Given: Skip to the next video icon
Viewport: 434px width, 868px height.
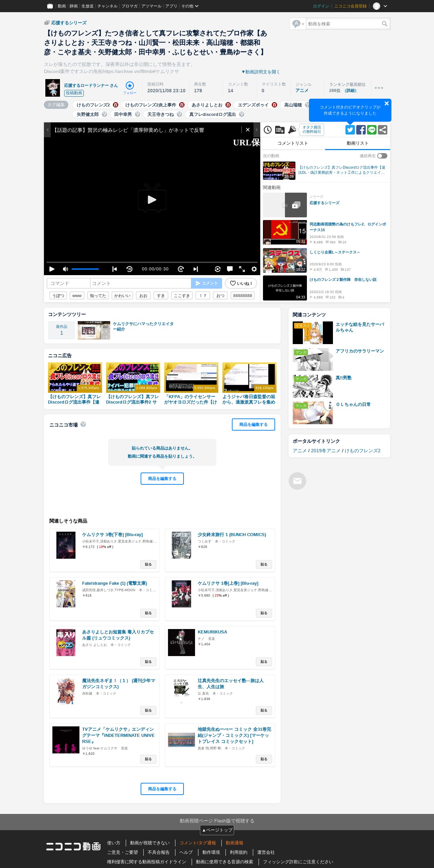Looking at the screenshot, I should pyautogui.click(x=196, y=269).
